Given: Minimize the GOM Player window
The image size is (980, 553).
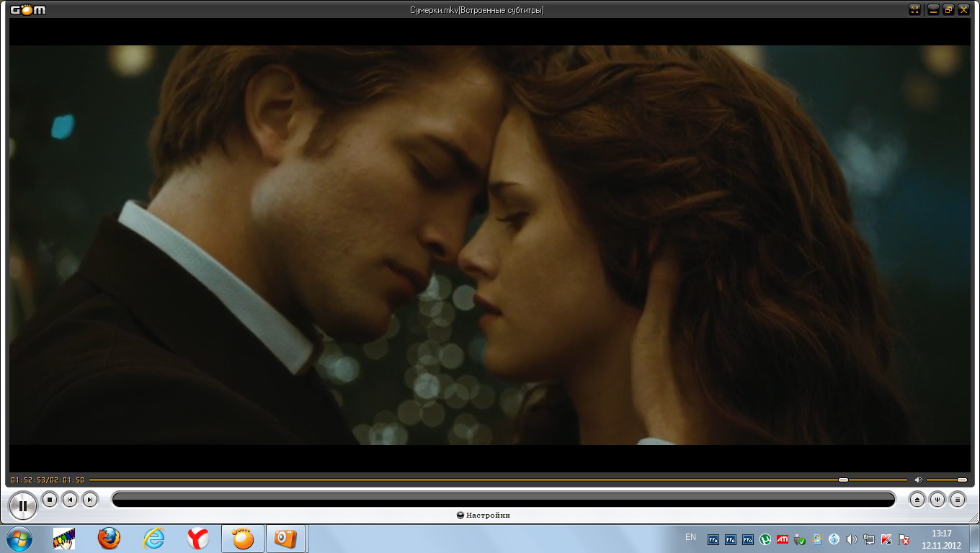Looking at the screenshot, I should 933,9.
